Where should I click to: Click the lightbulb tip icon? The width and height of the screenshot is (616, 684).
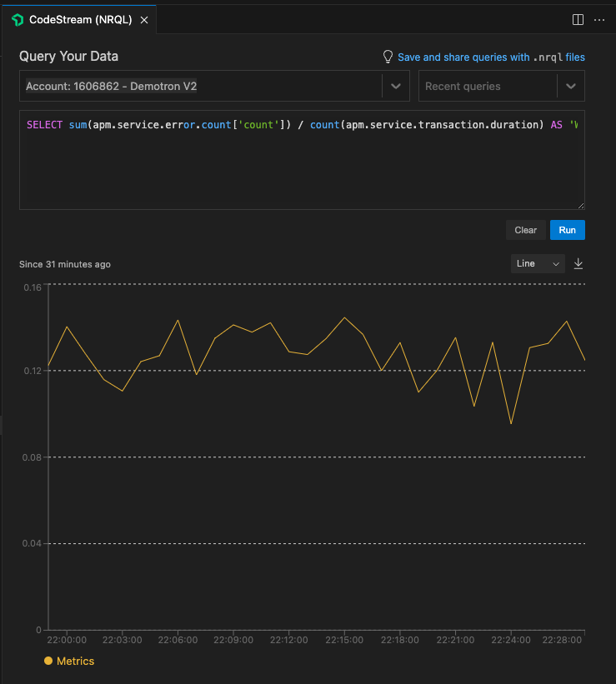pyautogui.click(x=388, y=57)
